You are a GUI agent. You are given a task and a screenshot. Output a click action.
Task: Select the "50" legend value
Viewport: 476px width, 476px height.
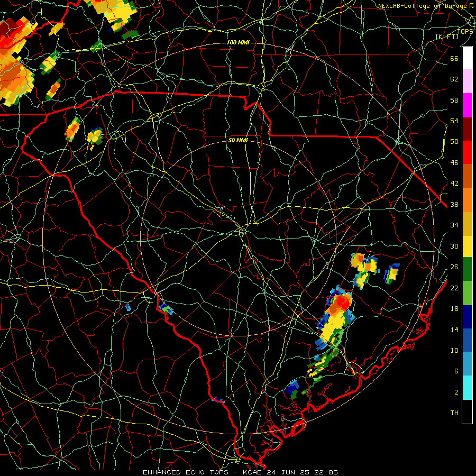click(x=454, y=142)
